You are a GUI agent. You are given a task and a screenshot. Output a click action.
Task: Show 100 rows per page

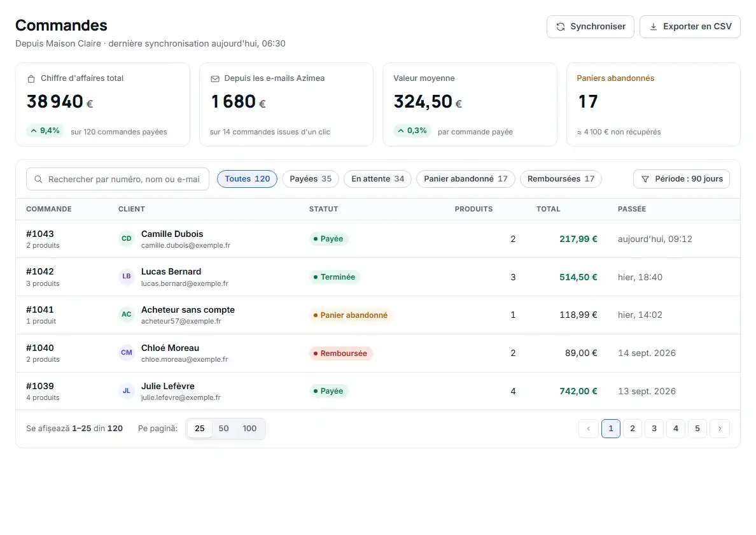click(249, 429)
